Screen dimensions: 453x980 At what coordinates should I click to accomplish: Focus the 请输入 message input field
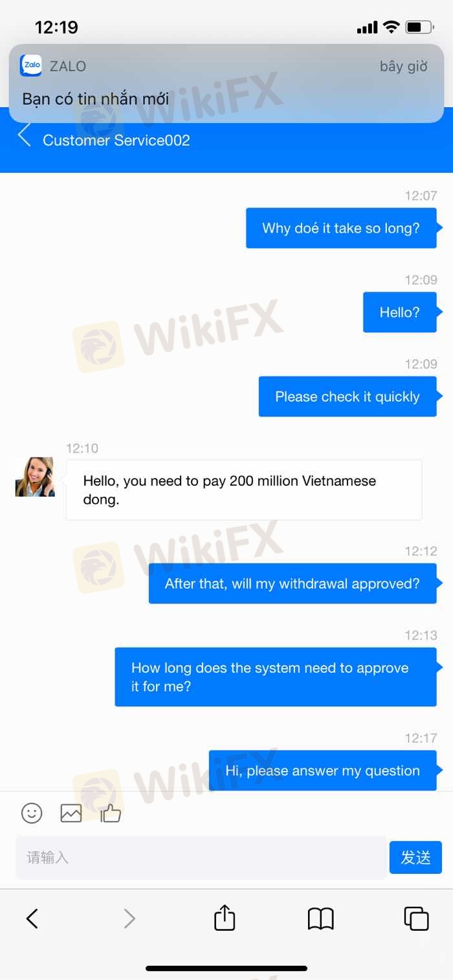pos(201,857)
